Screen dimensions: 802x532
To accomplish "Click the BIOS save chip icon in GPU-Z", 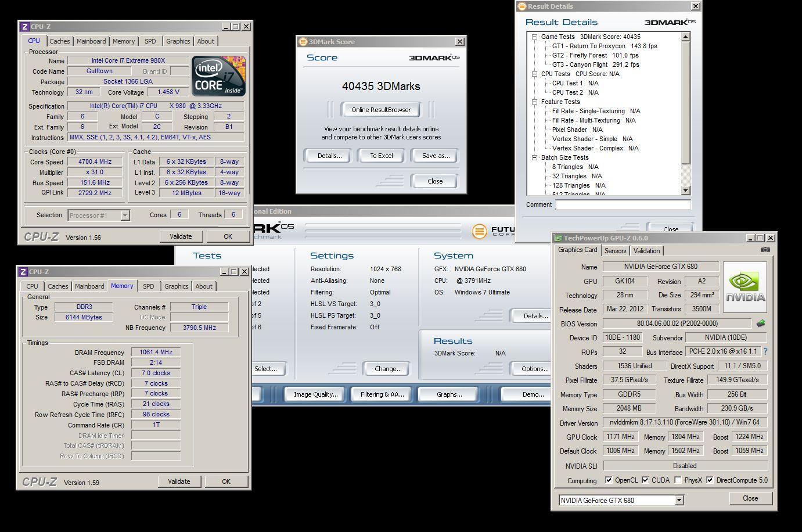I will click(761, 323).
